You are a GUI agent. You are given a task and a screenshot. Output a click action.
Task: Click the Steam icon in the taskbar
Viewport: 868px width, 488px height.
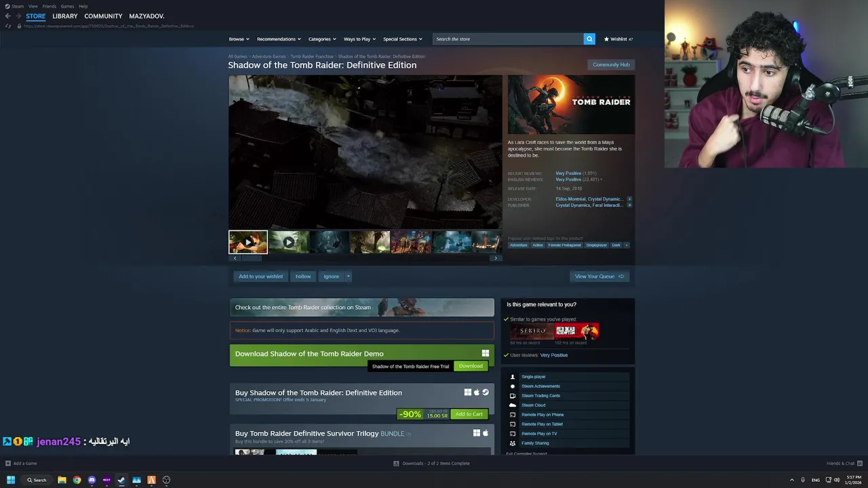point(121,480)
